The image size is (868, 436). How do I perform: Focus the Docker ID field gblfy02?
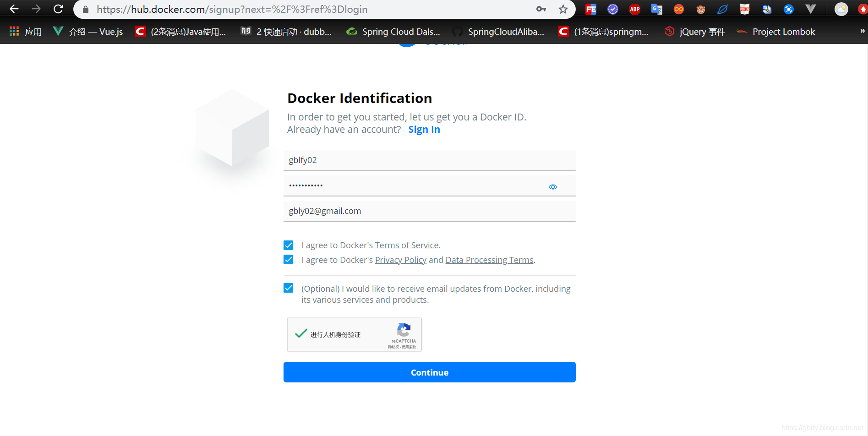(x=429, y=160)
